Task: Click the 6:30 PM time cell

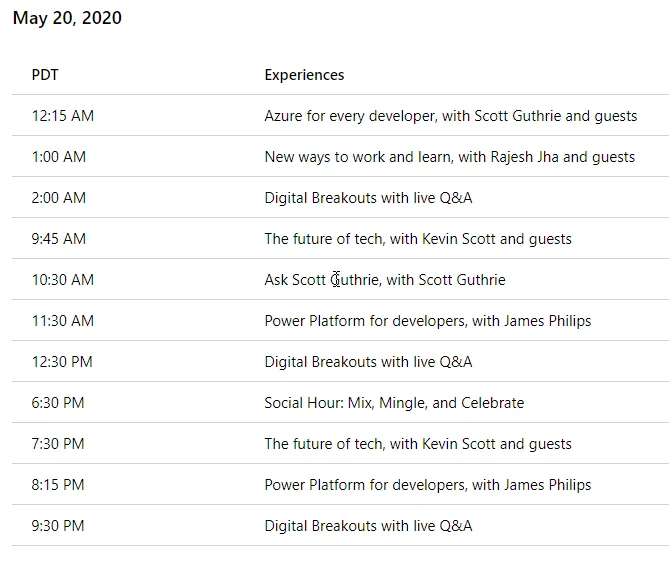Action: point(58,402)
